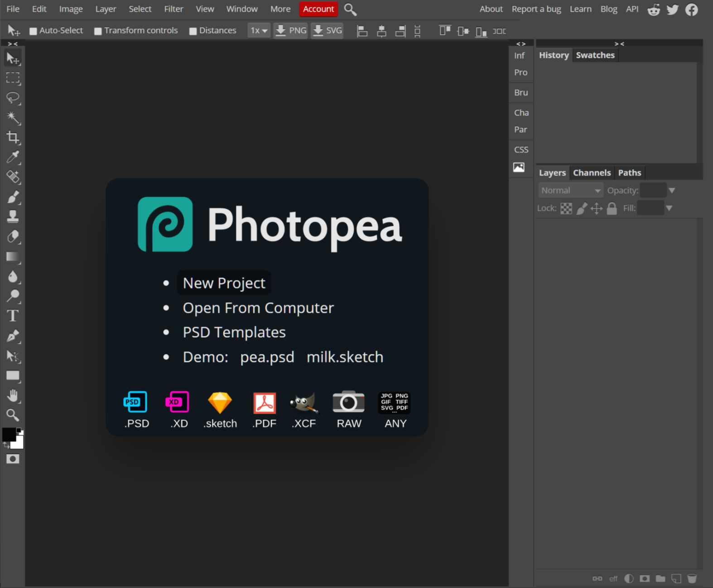713x588 pixels.
Task: Select the Clone Stamp tool
Action: click(x=13, y=217)
